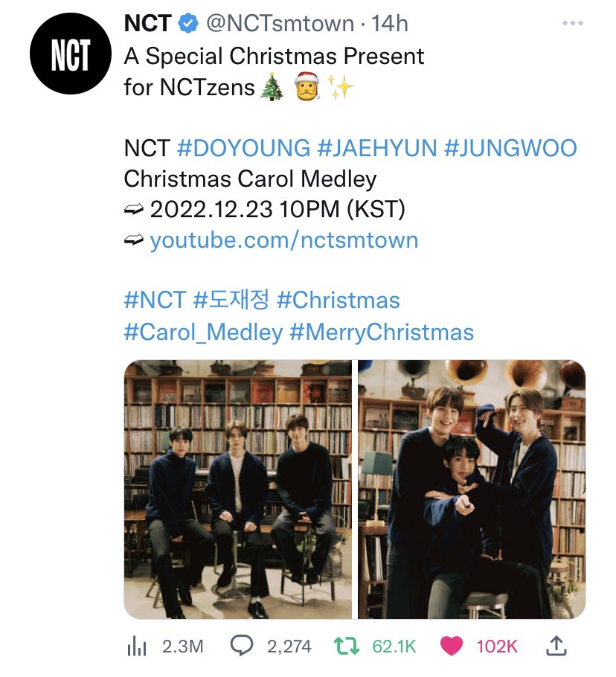Click the reply speech bubble icon
The width and height of the screenshot is (616, 677).
[241, 646]
